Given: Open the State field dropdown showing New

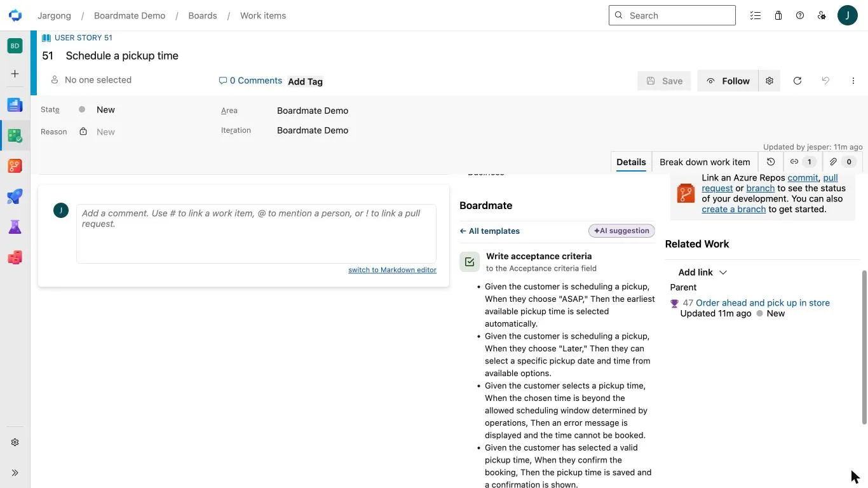Looking at the screenshot, I should coord(105,110).
